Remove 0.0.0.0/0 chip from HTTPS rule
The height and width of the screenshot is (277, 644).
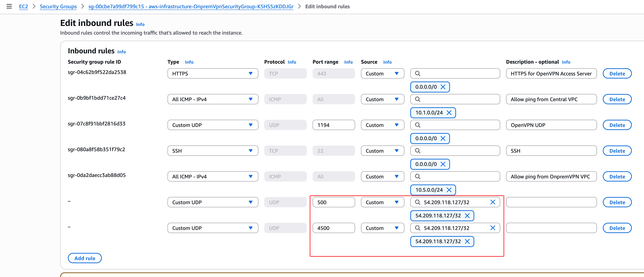(x=443, y=87)
